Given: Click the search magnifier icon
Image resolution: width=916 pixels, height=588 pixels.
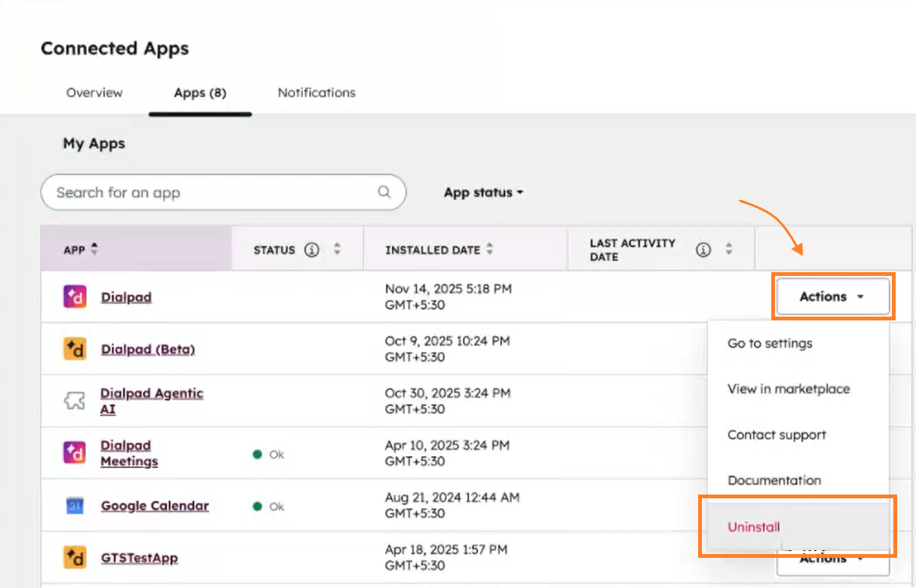Looking at the screenshot, I should 384,192.
